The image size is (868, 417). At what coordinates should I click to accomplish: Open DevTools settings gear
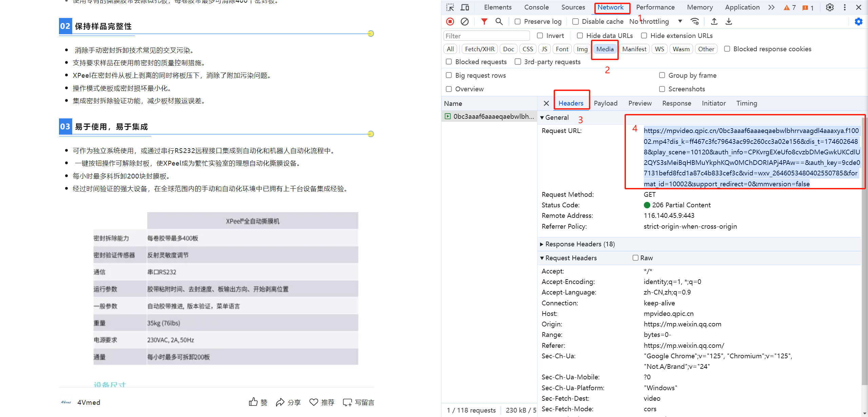click(x=830, y=7)
